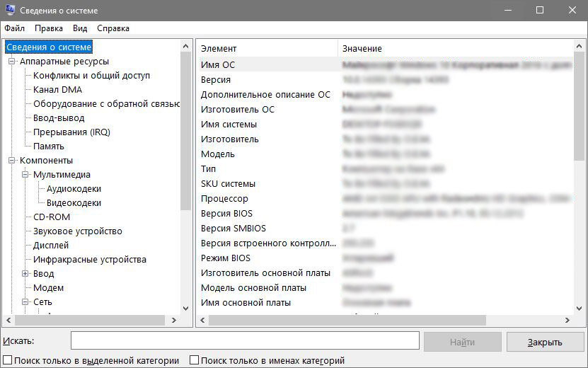Select the Сеть label in tree

pos(42,301)
